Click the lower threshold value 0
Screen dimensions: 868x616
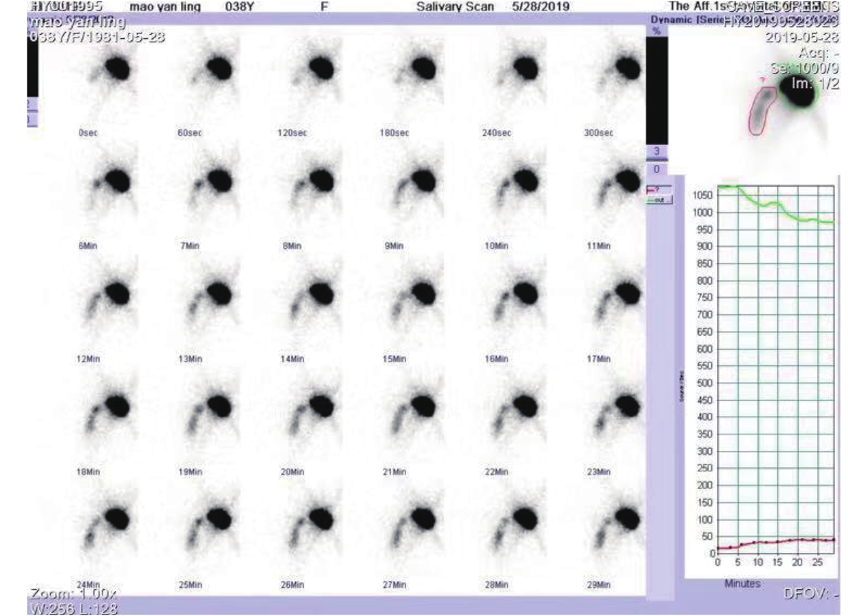pyautogui.click(x=656, y=169)
